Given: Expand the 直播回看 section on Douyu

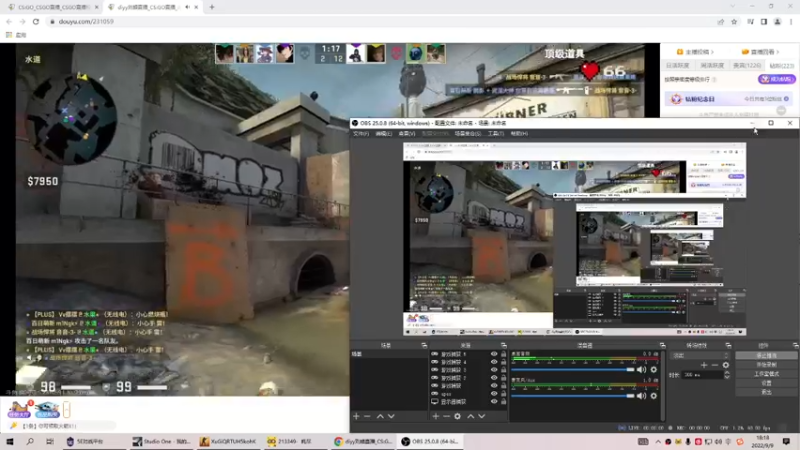Looking at the screenshot, I should [760, 52].
